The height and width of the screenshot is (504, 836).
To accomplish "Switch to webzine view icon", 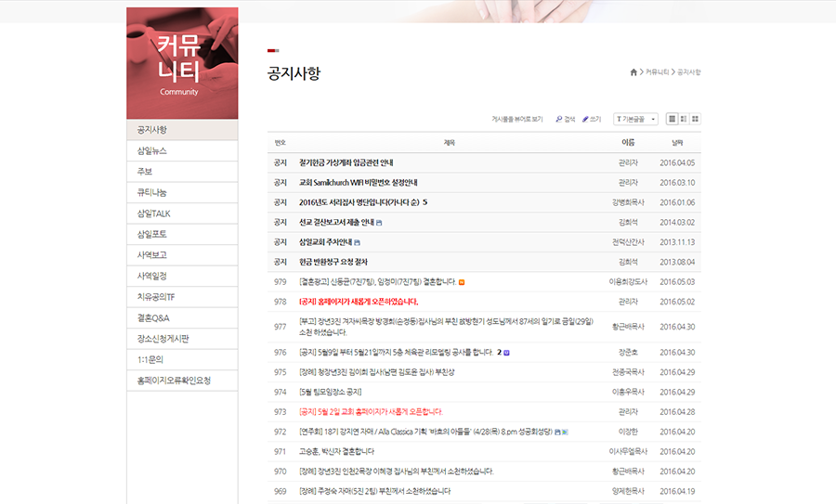I will [684, 119].
